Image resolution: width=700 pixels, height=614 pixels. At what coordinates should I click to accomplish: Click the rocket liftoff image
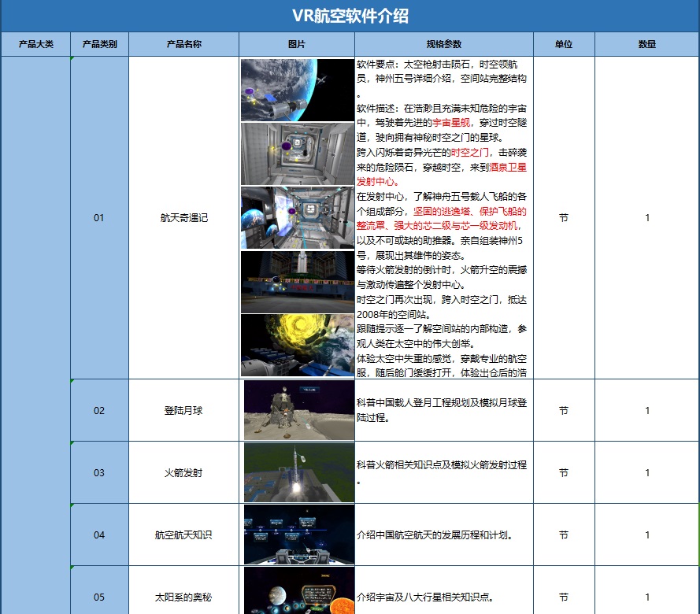click(299, 472)
